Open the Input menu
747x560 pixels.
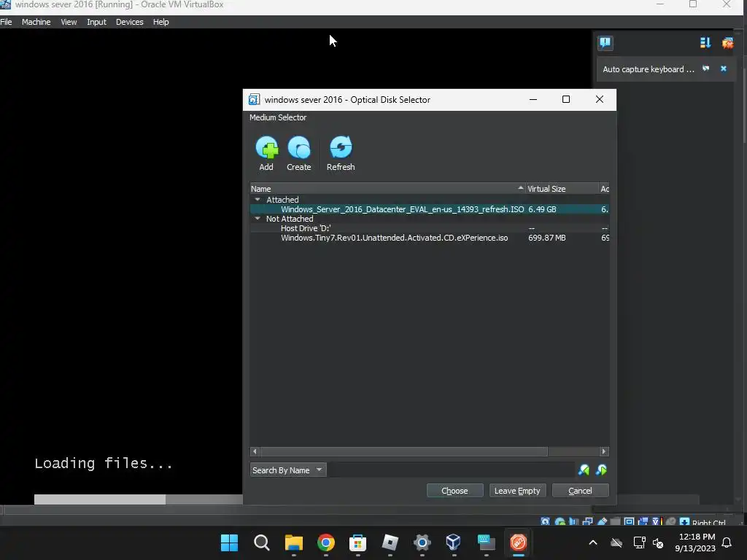coord(97,22)
